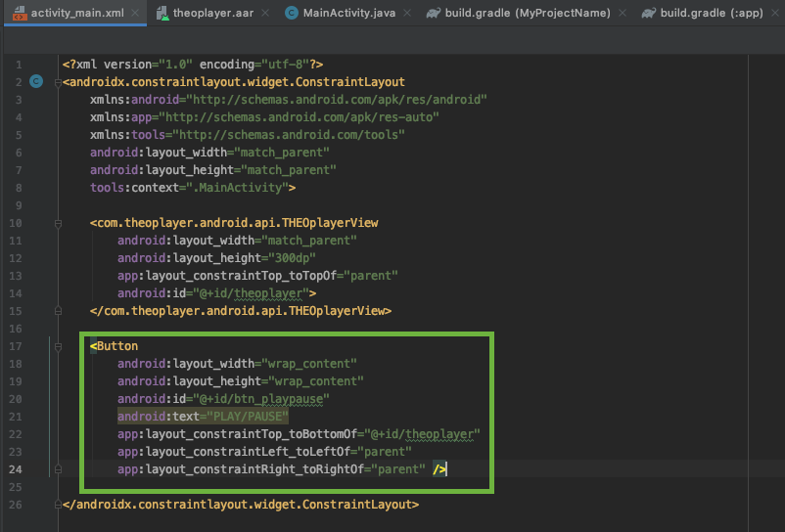Click the related class gutter icon on line 2

click(36, 81)
